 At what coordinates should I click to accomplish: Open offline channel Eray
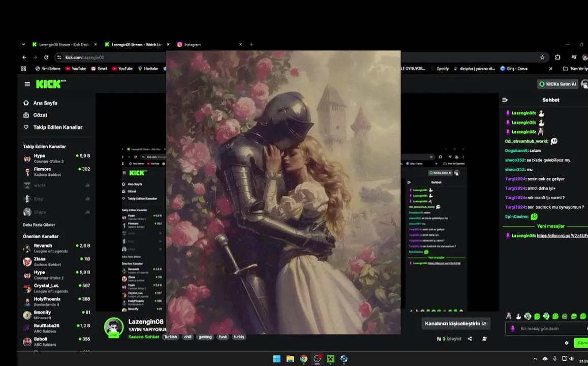click(x=56, y=199)
